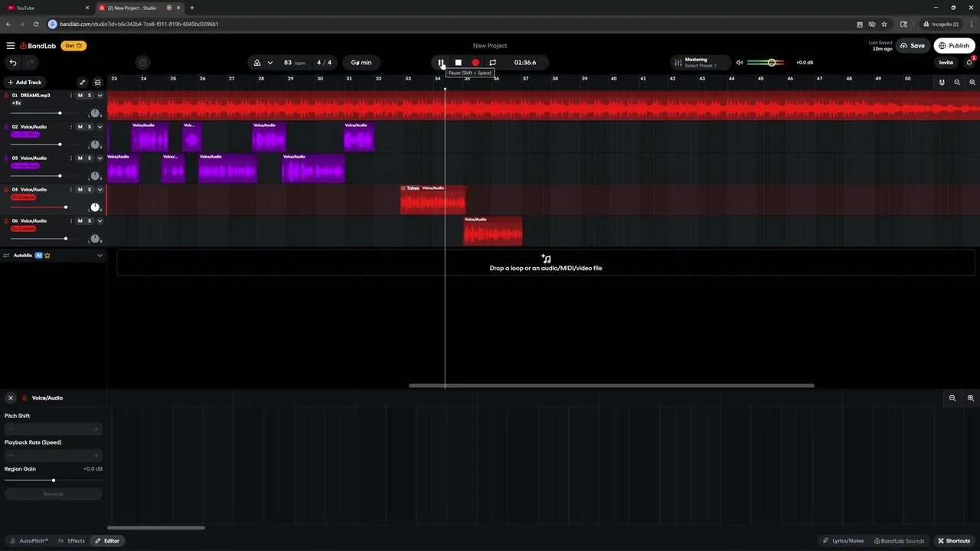Solo track 01 DREAMS.mp3

90,96
